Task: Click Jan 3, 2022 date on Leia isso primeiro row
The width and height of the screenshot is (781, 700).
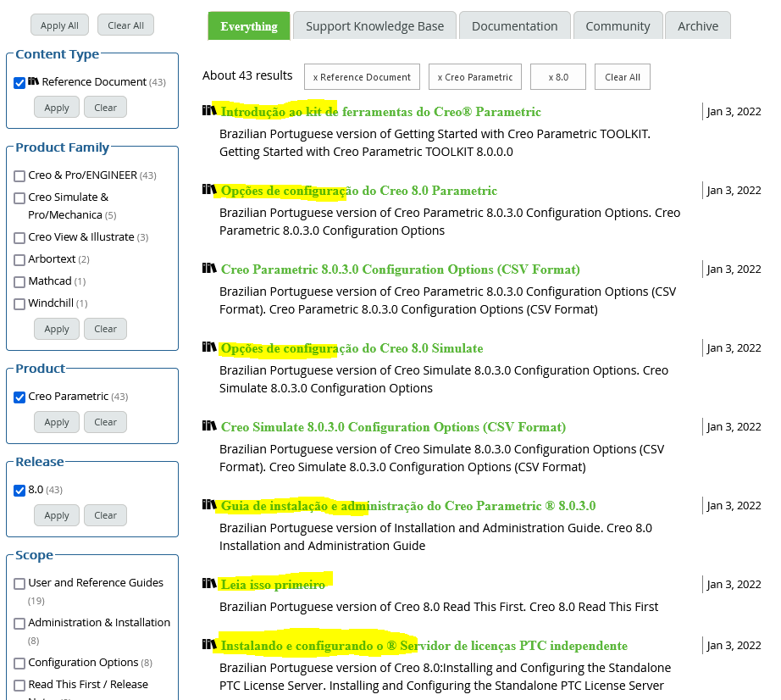Action: pyautogui.click(x=734, y=585)
